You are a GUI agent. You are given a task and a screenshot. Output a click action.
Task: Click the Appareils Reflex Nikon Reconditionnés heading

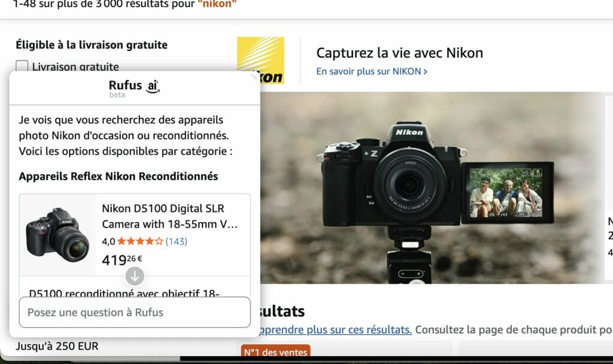[119, 176]
